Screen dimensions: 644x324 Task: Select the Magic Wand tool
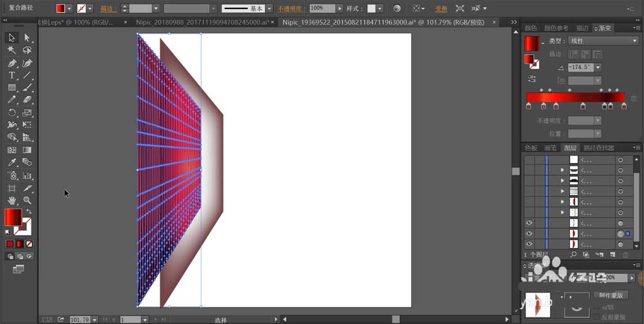pyautogui.click(x=12, y=50)
